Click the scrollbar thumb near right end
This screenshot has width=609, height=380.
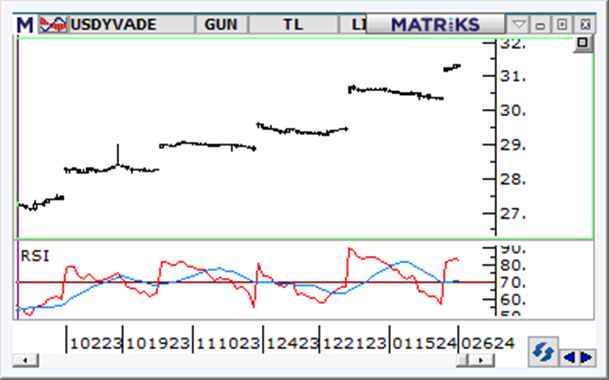pos(462,360)
